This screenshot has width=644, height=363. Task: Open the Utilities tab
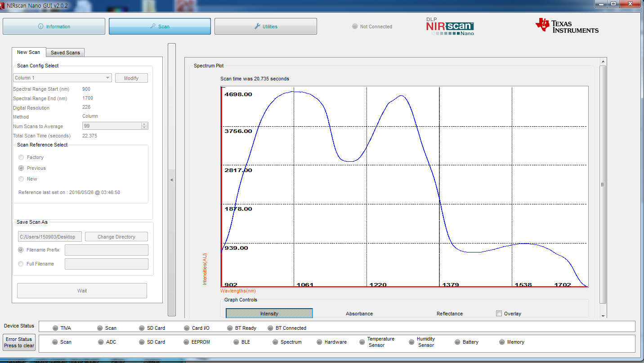click(266, 27)
